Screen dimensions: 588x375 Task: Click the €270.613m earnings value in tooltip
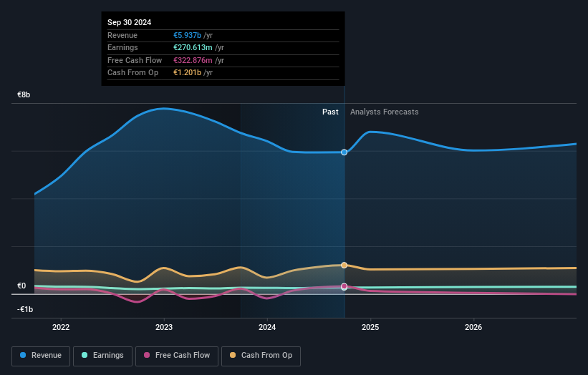[x=193, y=47]
